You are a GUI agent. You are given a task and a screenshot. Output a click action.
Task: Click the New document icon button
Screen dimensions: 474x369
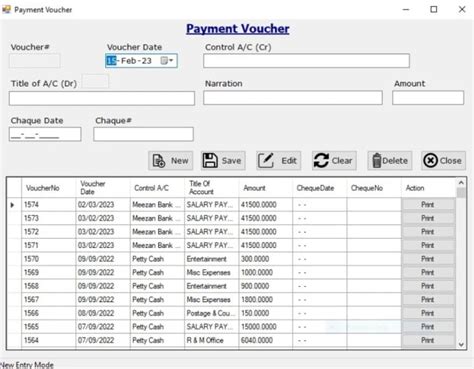pos(170,161)
